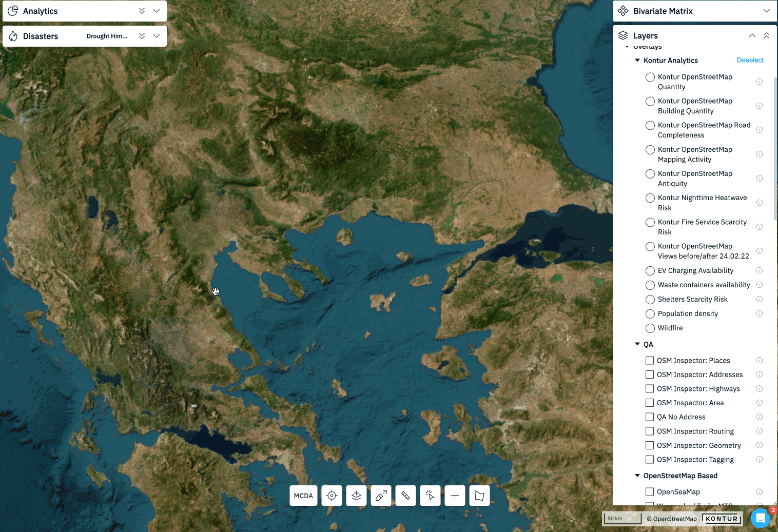This screenshot has height=532, width=778.
Task: Enable OSM Inspector: Places layer
Action: 650,360
